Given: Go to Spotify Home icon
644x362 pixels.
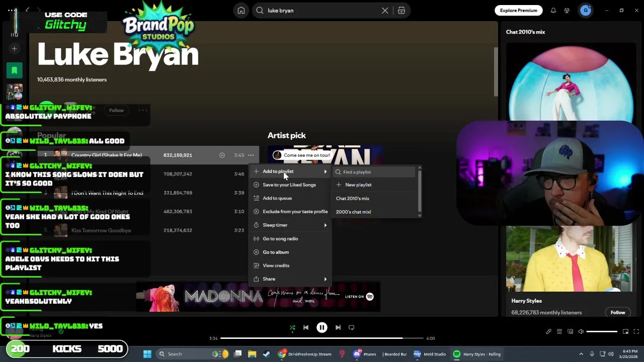Looking at the screenshot, I should point(241,11).
